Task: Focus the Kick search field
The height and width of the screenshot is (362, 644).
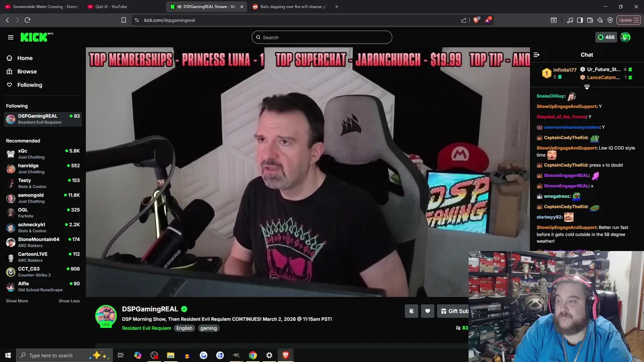Action: tap(322, 37)
